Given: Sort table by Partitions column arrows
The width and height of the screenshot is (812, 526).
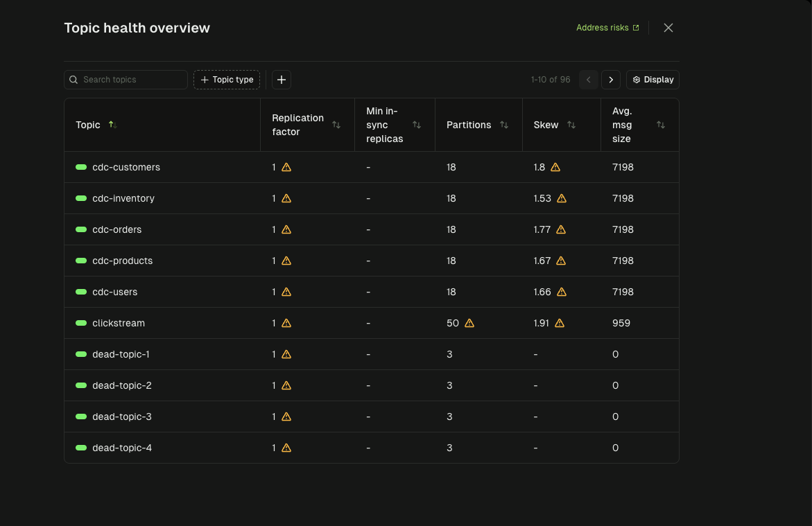Looking at the screenshot, I should [504, 125].
